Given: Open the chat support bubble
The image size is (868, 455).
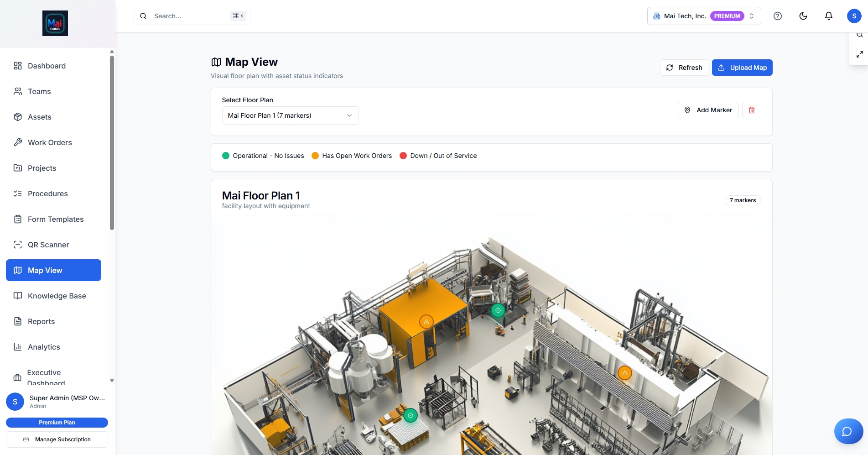Looking at the screenshot, I should pos(848,431).
